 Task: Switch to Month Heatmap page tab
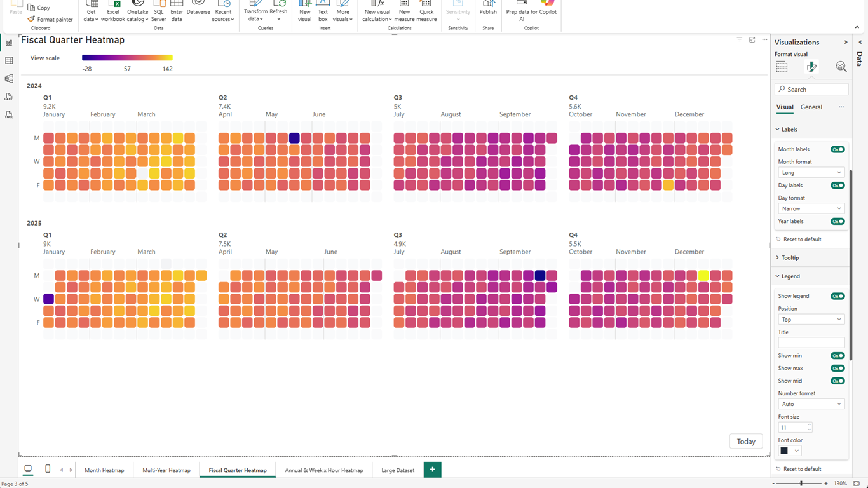104,470
